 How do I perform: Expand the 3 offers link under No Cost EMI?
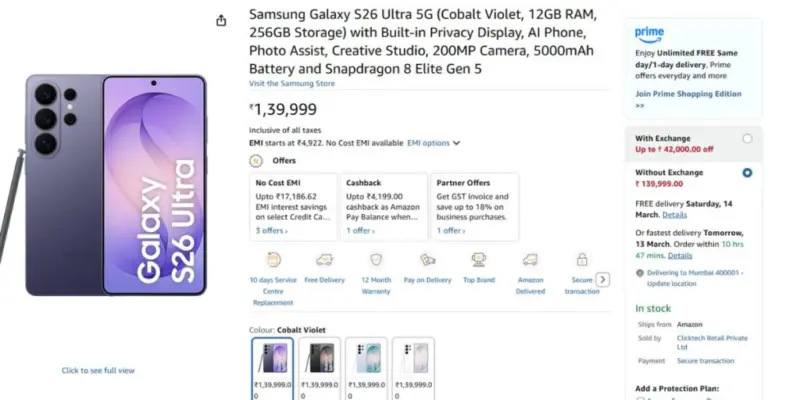[x=271, y=230]
